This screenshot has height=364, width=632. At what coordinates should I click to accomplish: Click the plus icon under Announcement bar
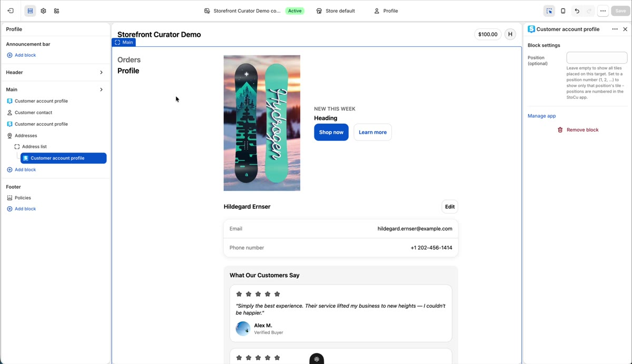pyautogui.click(x=9, y=55)
